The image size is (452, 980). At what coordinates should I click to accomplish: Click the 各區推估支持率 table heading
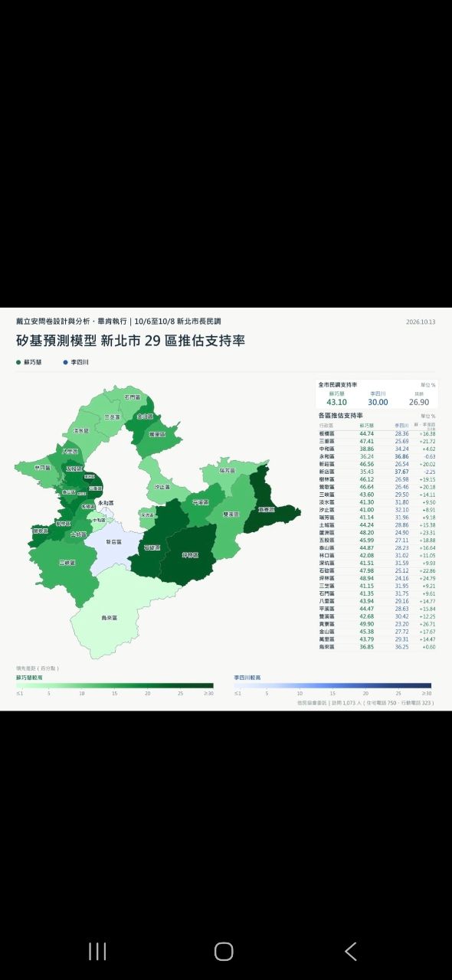click(x=341, y=415)
